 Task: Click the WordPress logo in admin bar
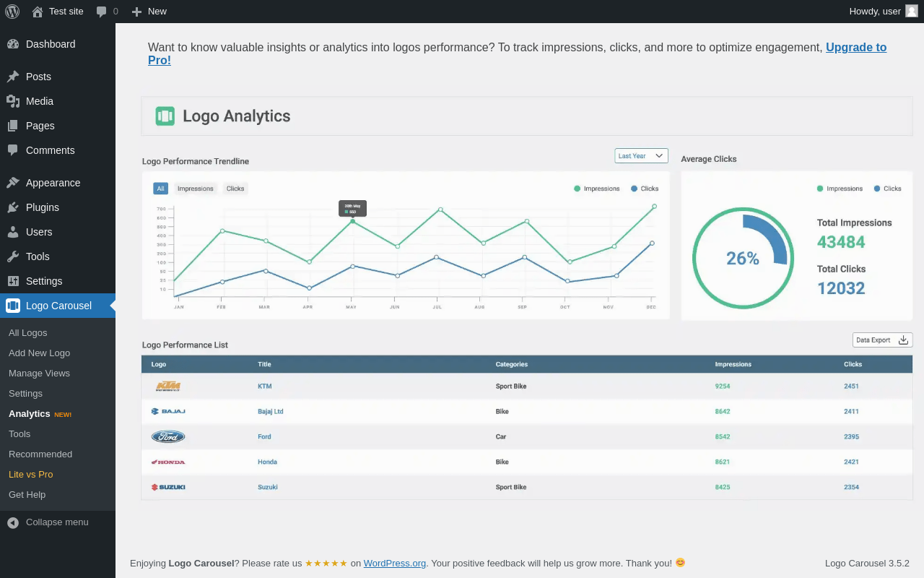(12, 12)
